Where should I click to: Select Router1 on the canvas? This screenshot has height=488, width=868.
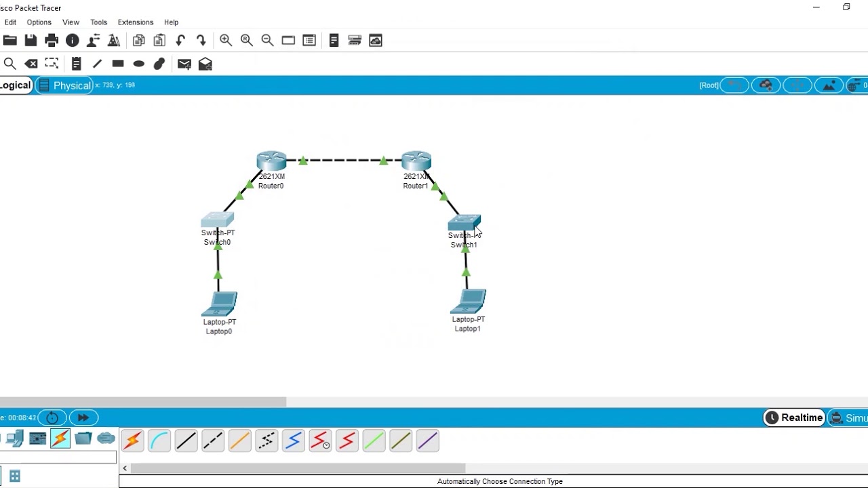416,161
